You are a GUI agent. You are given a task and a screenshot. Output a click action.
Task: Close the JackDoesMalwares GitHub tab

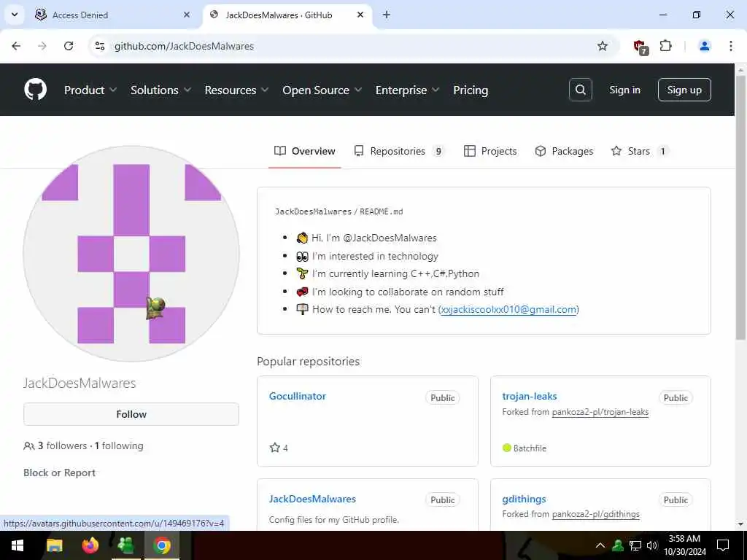coord(360,15)
